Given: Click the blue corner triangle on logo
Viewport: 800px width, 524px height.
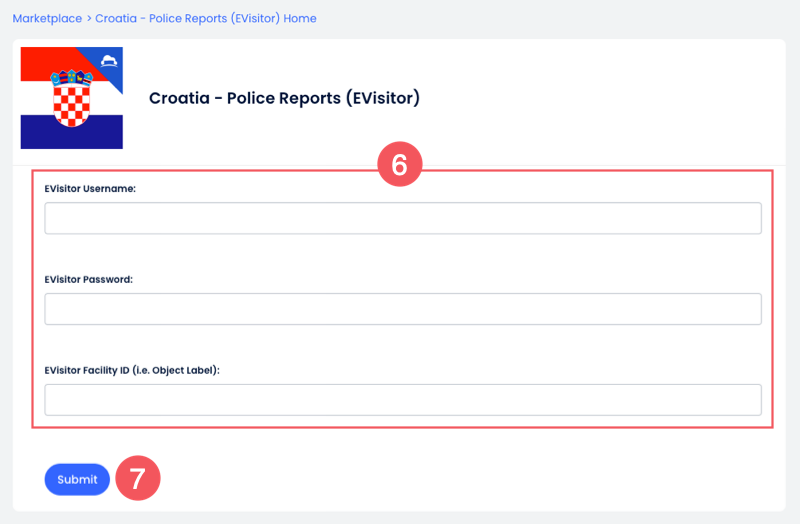Looking at the screenshot, I should [x=106, y=66].
